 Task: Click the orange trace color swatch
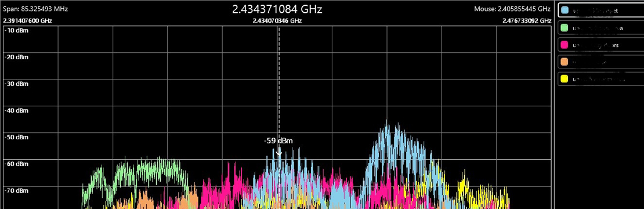(565, 62)
